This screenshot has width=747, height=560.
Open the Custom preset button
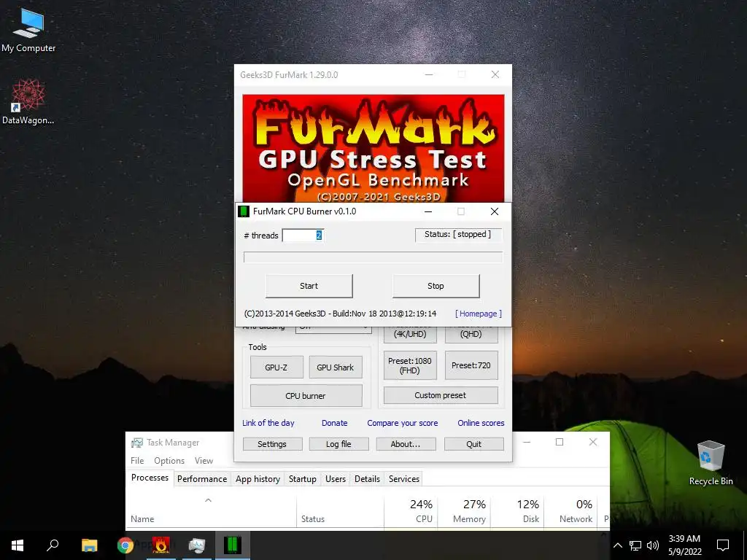tap(441, 395)
